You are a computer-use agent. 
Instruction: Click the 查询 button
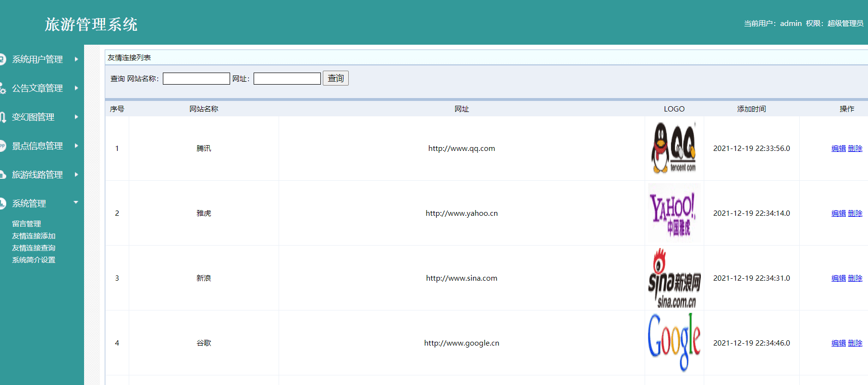click(336, 78)
